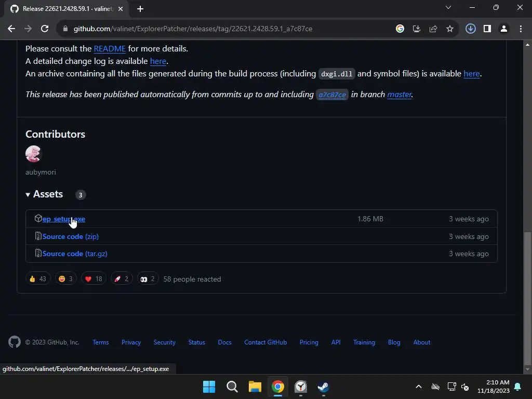
Task: Open File Explorer from taskbar
Action: [x=255, y=387]
